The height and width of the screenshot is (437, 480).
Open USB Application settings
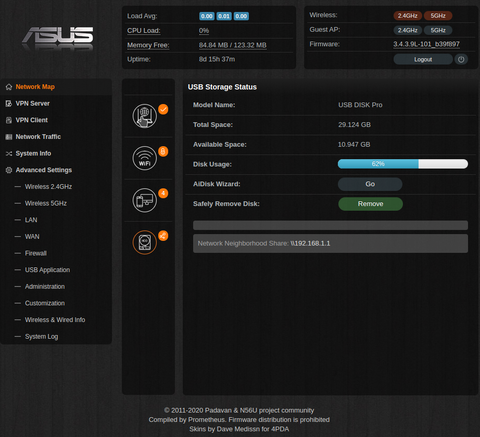pyautogui.click(x=47, y=270)
